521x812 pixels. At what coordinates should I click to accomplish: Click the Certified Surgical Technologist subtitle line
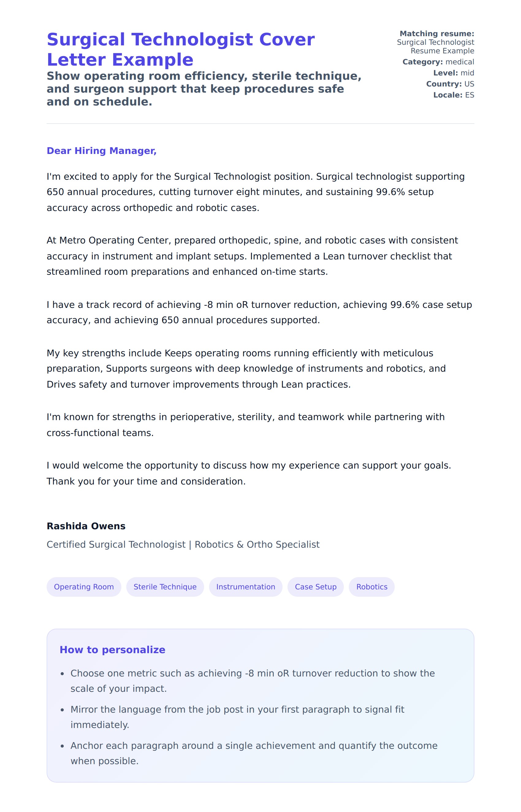[183, 544]
